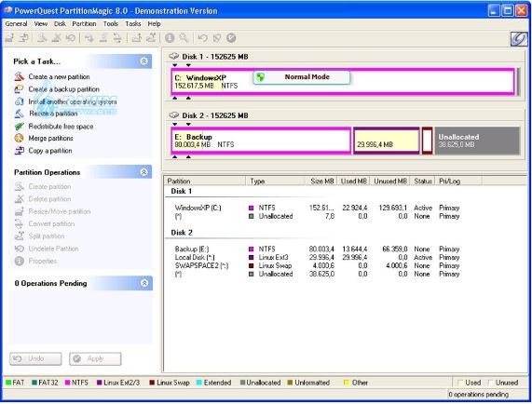Collapse the Pick a Task panel
This screenshot has height=404, width=532.
pyautogui.click(x=143, y=61)
